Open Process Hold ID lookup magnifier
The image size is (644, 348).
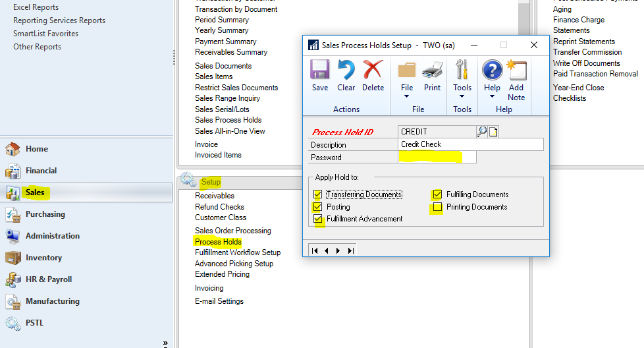(482, 131)
